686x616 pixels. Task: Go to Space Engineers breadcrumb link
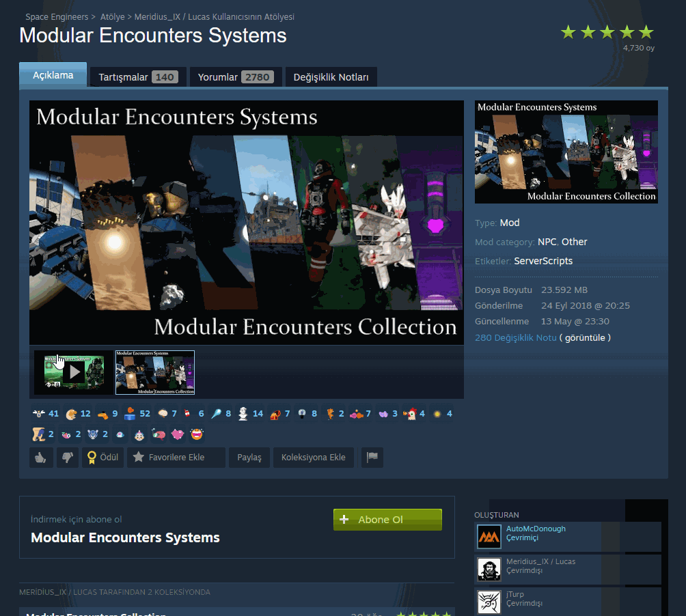pyautogui.click(x=57, y=16)
